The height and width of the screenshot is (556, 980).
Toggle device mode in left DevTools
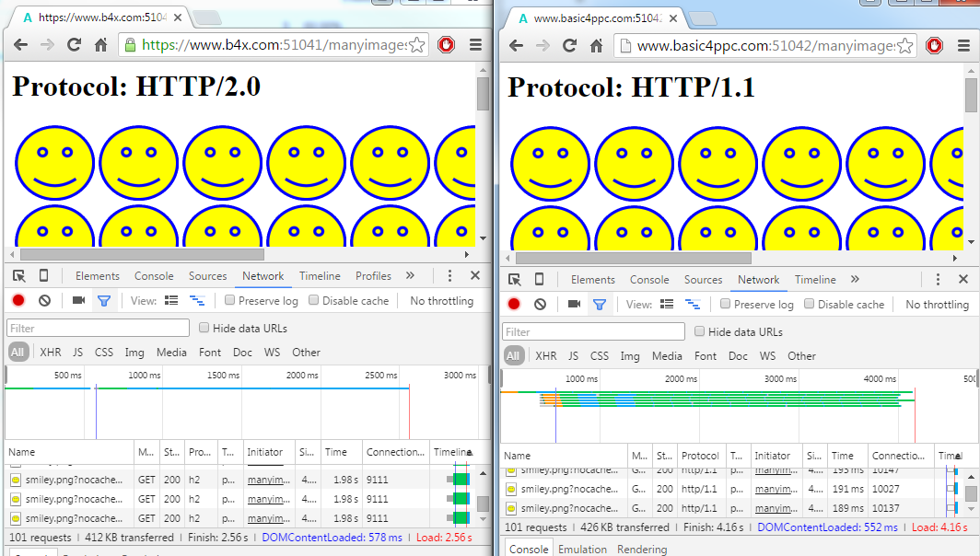(44, 276)
